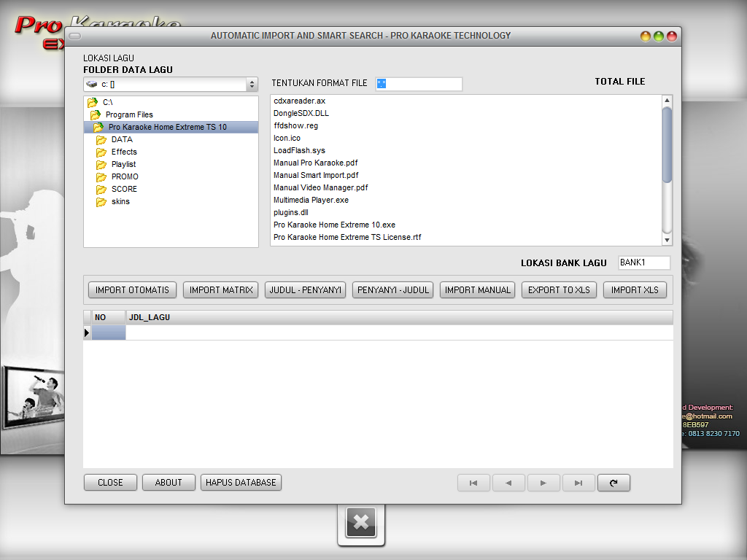Screen dimensions: 747x560
Task: Select file Manual Pro Karaoke.pdf
Action: (x=315, y=163)
